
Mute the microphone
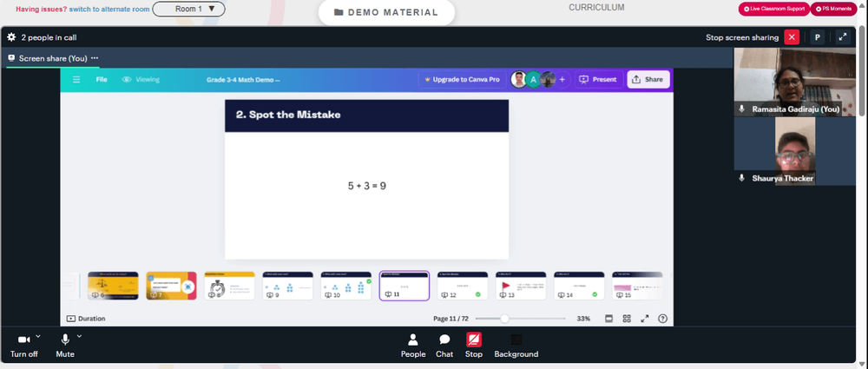click(65, 346)
